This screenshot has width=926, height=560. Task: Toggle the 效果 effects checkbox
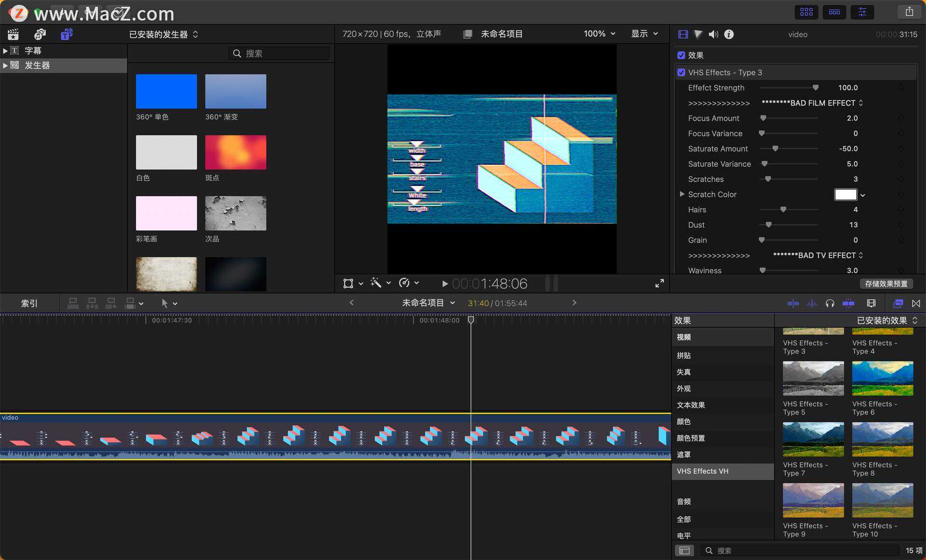pos(681,55)
